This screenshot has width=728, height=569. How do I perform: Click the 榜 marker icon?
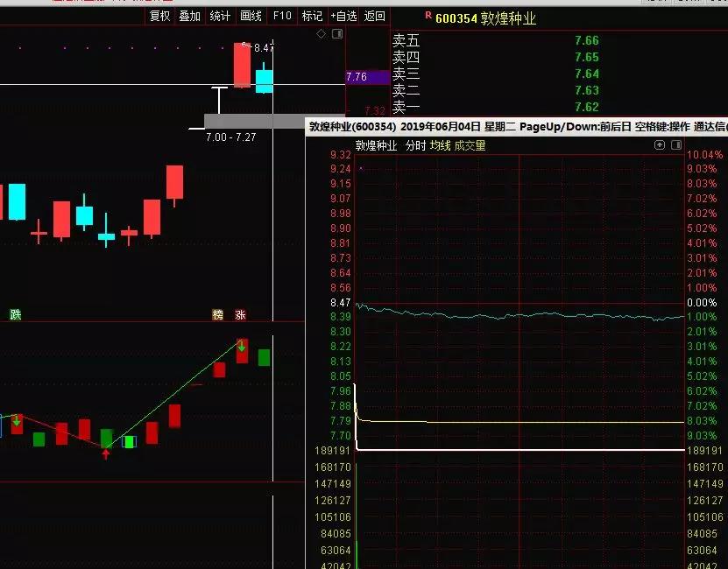tap(218, 314)
